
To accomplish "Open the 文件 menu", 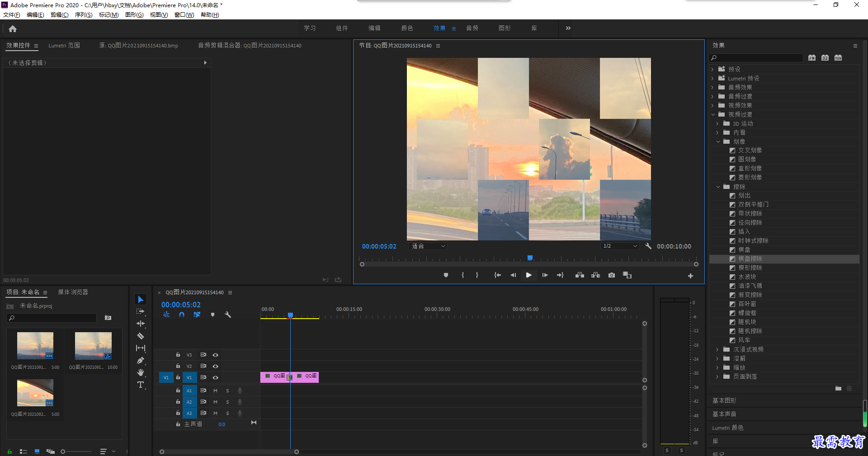I will pos(11,15).
